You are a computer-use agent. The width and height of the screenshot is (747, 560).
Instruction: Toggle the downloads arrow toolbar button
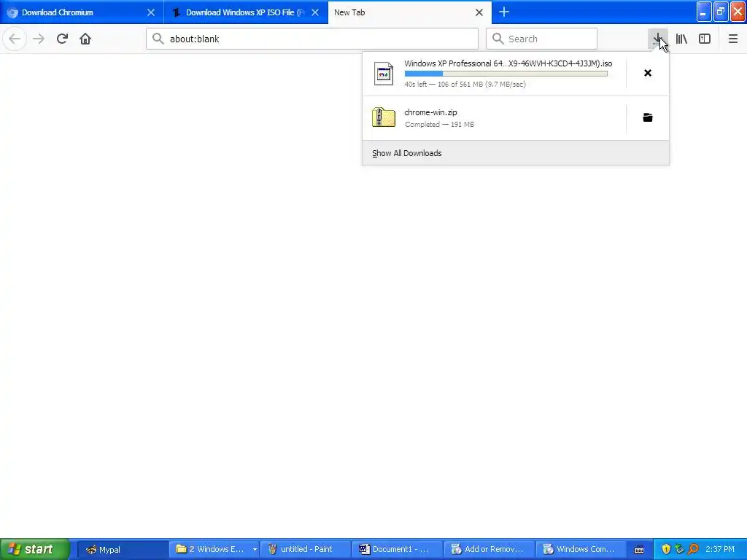[x=657, y=39]
